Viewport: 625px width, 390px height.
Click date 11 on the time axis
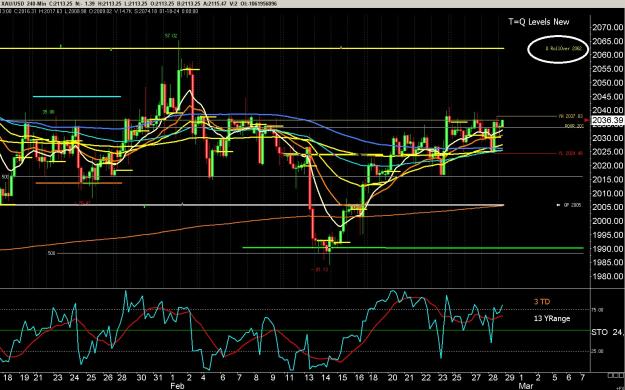290,378
